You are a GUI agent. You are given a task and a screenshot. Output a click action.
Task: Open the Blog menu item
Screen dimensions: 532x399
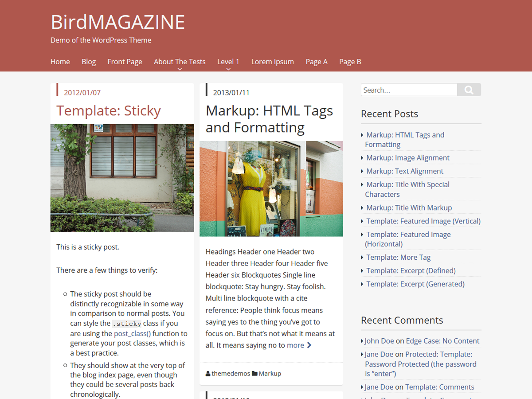click(x=89, y=62)
